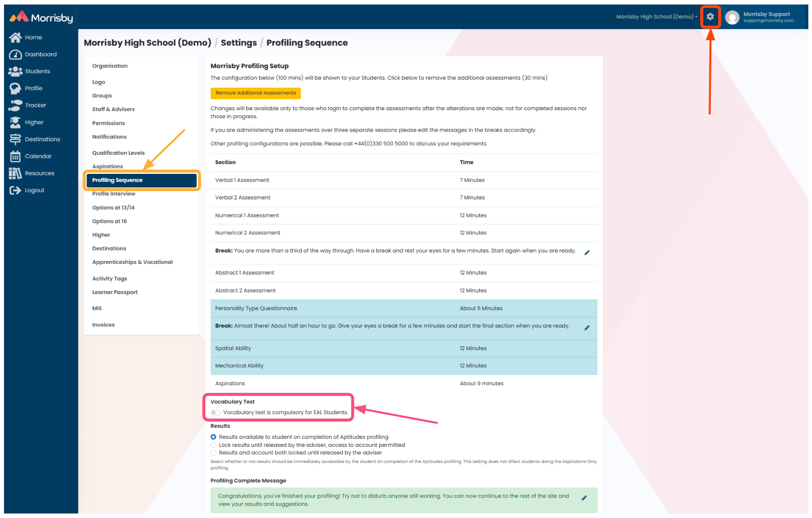812x518 pixels.
Task: Click Personality Type Questionnaire row
Action: (404, 309)
